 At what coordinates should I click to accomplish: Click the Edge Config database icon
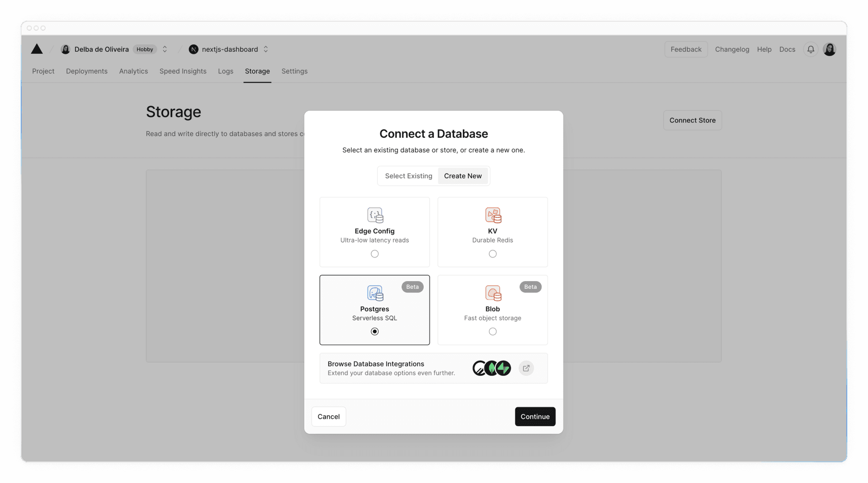tap(375, 215)
